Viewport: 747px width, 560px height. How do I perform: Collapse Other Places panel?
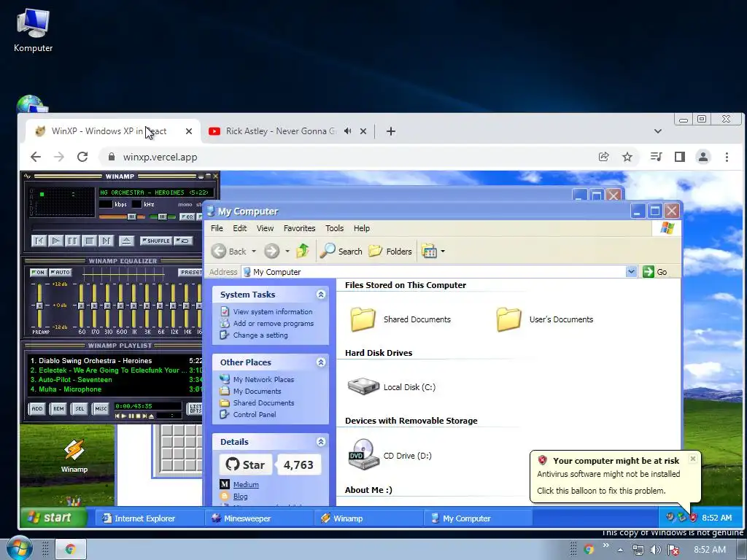[321, 362]
